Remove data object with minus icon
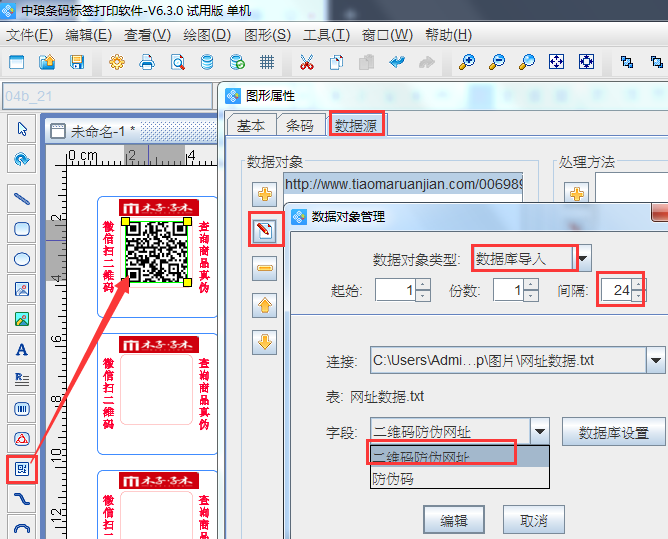Image resolution: width=668 pixels, height=539 pixels. point(265,267)
